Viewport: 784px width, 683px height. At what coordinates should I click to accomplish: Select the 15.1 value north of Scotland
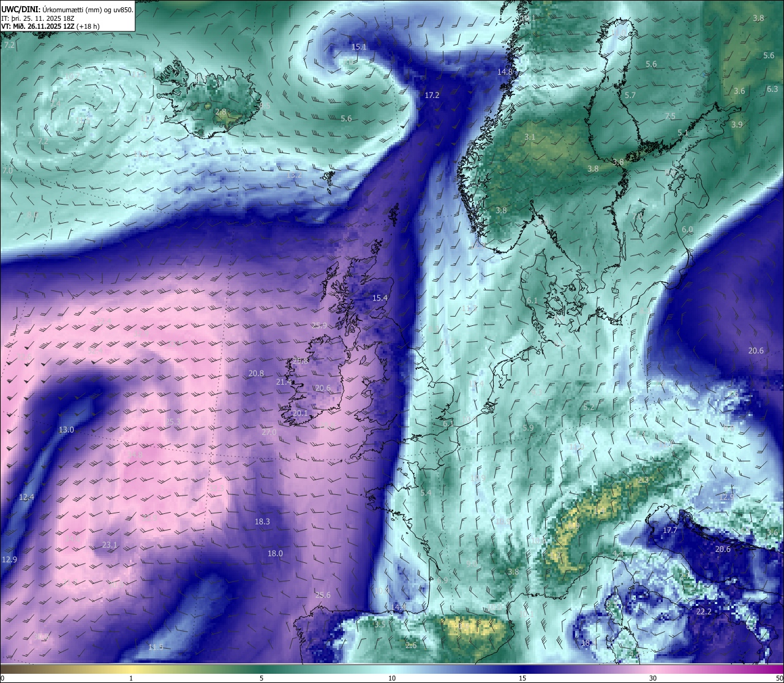(x=359, y=47)
